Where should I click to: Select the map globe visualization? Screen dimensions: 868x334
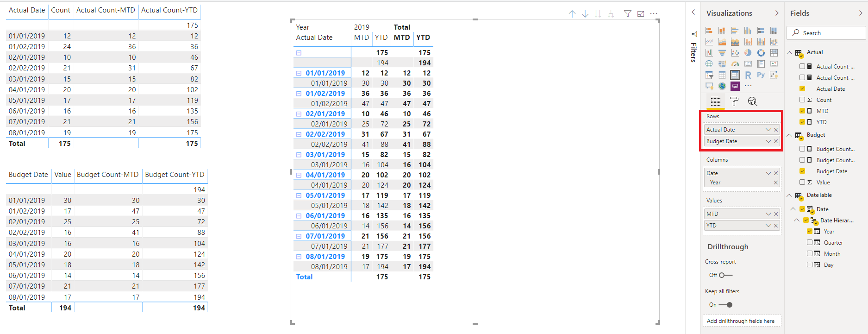click(709, 64)
